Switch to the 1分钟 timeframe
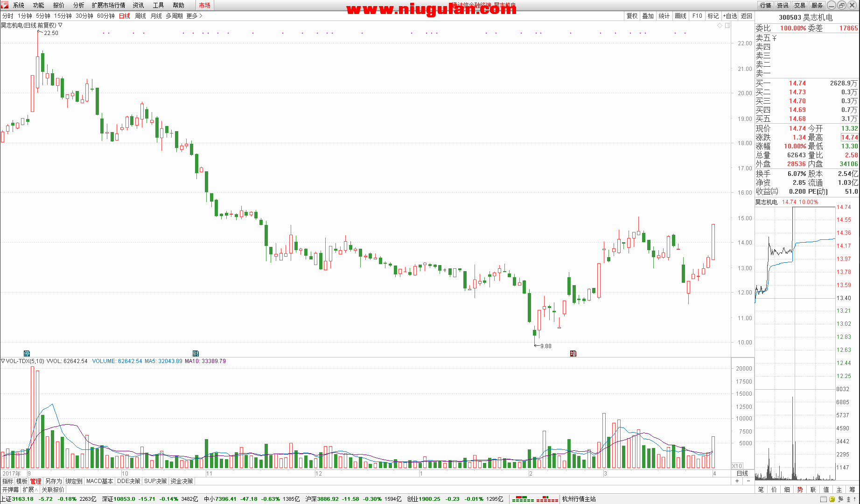The image size is (860, 504). 25,16
